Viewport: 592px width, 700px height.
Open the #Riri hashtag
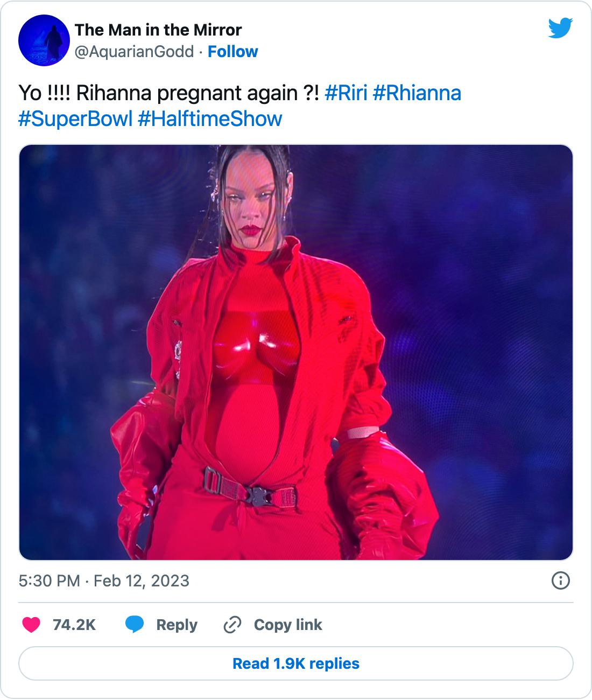(346, 93)
